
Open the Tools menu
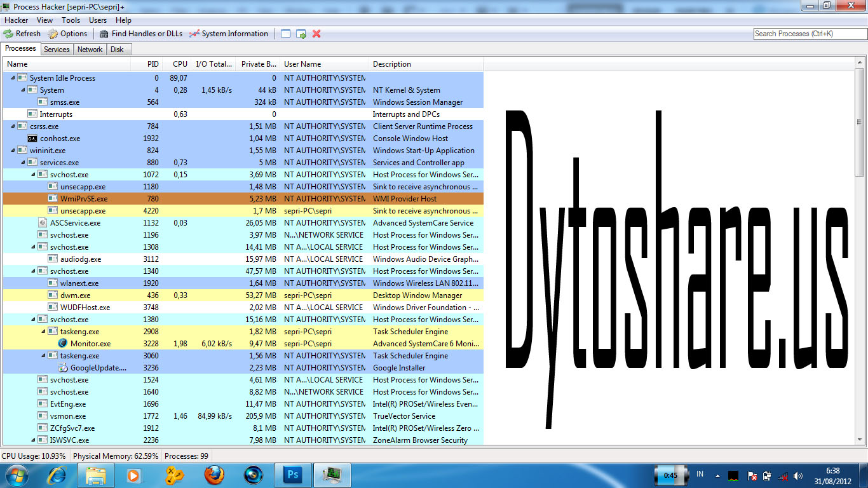[x=71, y=20]
